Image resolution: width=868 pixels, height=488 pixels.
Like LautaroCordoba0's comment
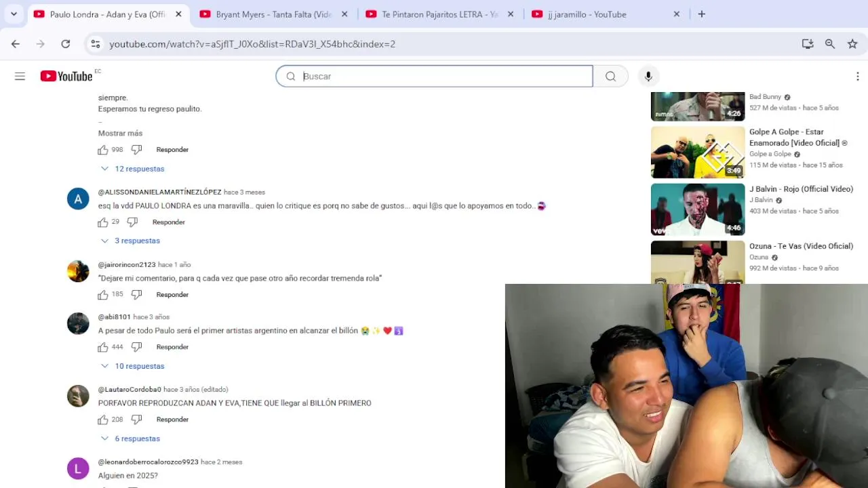click(x=103, y=420)
